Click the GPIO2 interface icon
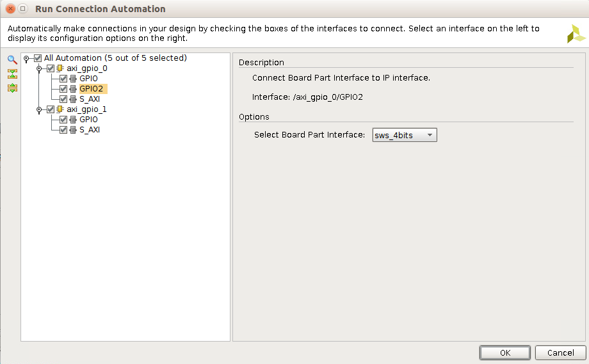589x364 pixels. (x=73, y=89)
